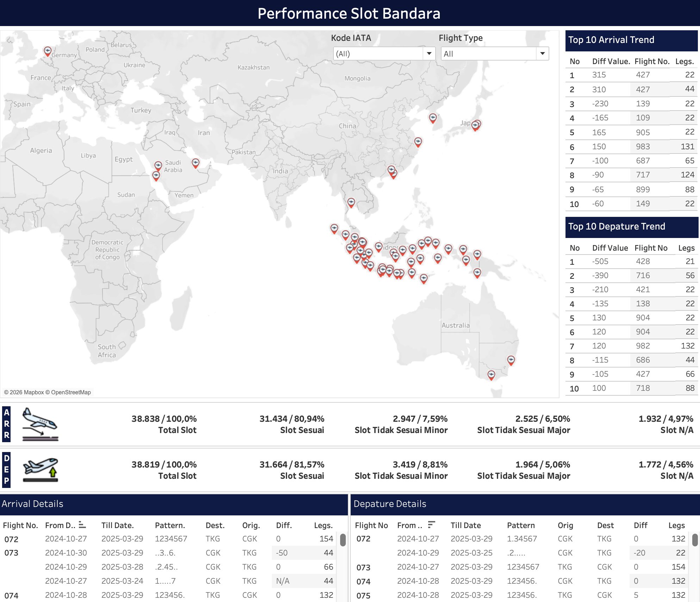Image resolution: width=700 pixels, height=602 pixels.
Task: Select the map pin over Japan
Action: (476, 124)
